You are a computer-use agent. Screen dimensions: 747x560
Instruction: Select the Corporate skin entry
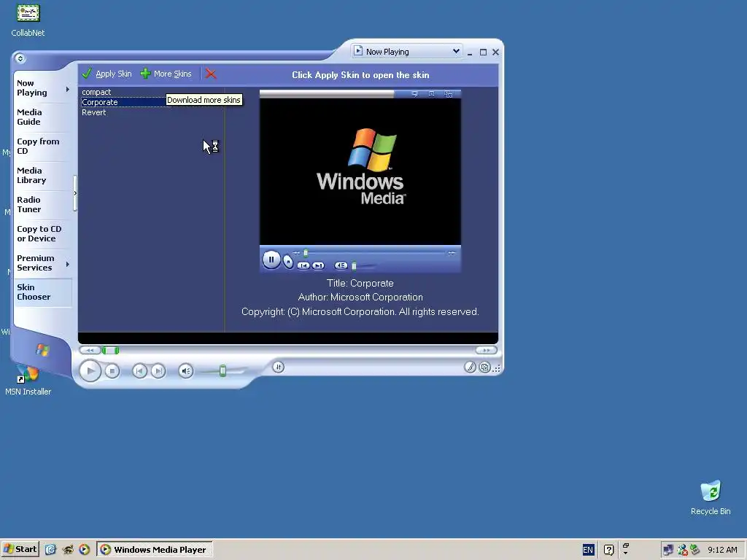[x=99, y=102]
